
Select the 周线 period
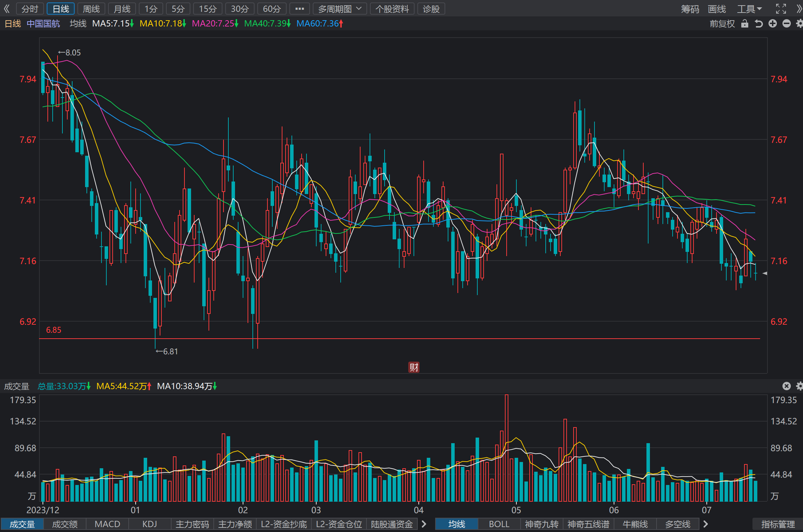click(x=91, y=9)
